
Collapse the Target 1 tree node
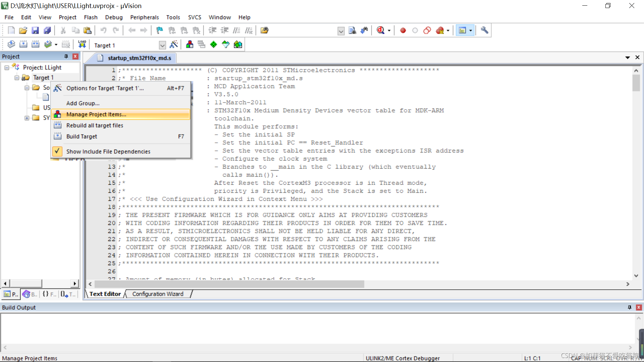pos(17,78)
